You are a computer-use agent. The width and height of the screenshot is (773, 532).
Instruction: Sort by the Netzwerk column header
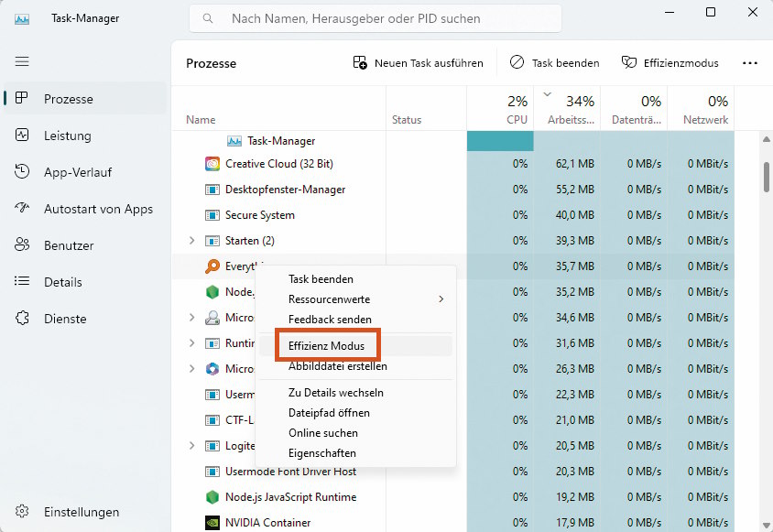pos(701,108)
